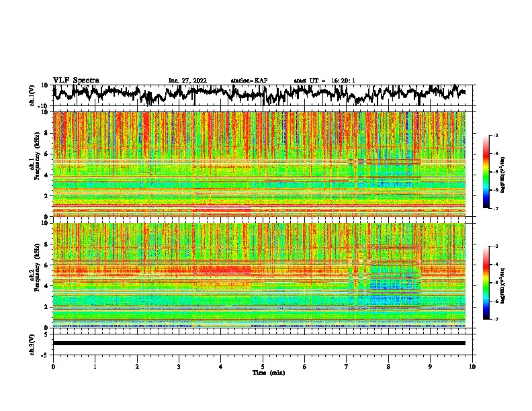Click the time-axis tick label '0'
The image size is (532, 411).
pos(53,366)
